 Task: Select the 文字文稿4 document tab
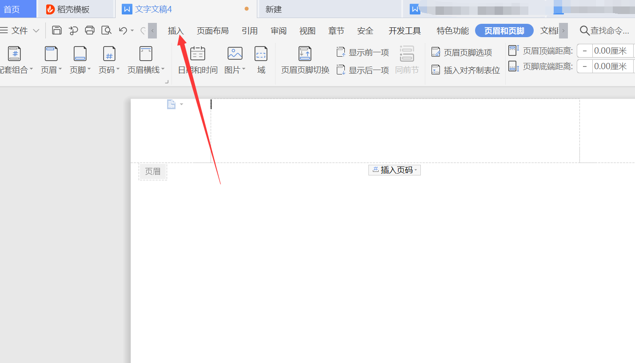[x=186, y=9]
